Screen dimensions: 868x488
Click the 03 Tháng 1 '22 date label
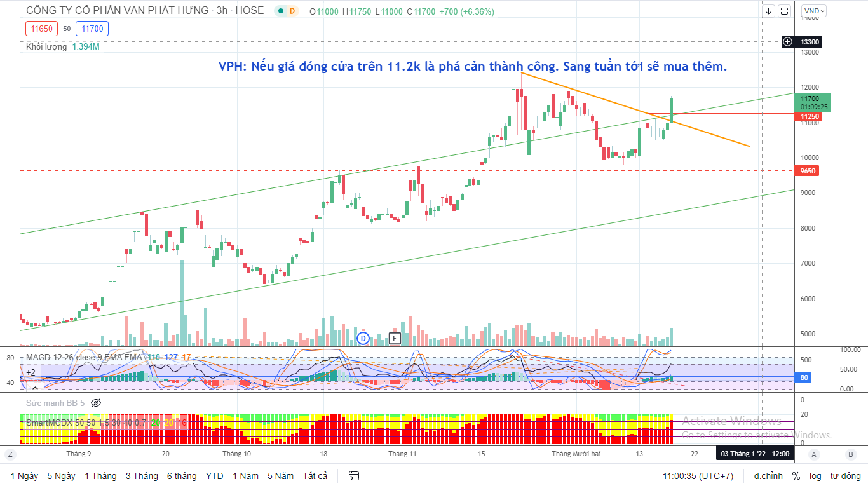756,454
